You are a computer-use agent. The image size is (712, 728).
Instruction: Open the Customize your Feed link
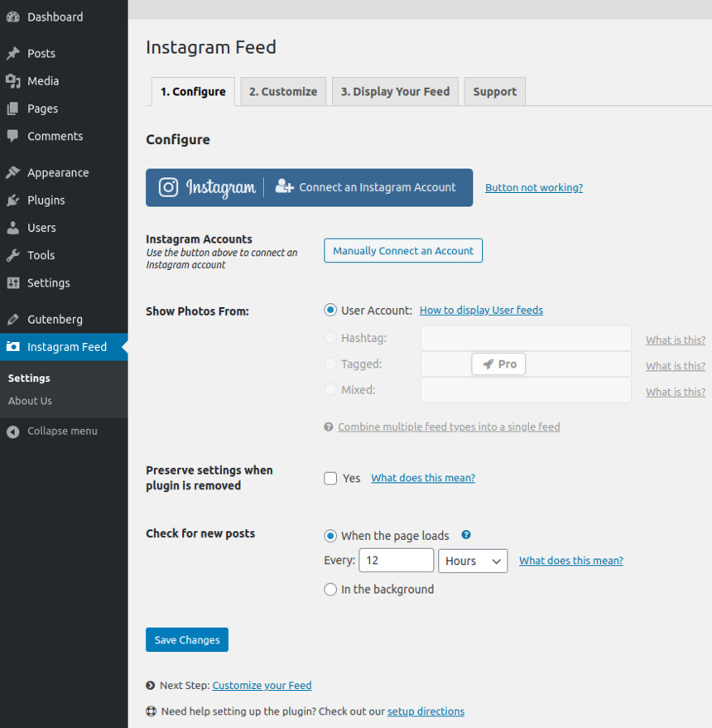point(262,685)
